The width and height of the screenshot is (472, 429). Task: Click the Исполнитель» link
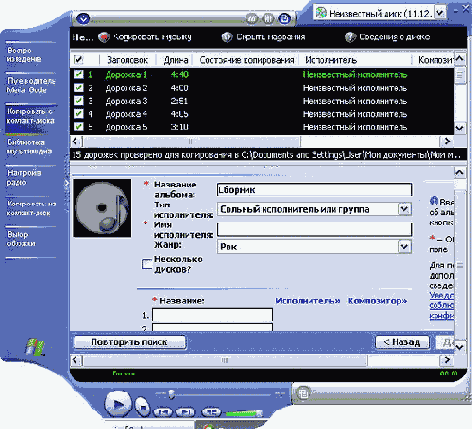coord(308,301)
